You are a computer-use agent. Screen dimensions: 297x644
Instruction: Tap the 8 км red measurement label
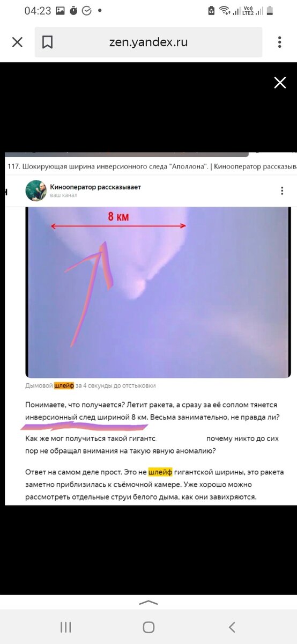pos(118,217)
